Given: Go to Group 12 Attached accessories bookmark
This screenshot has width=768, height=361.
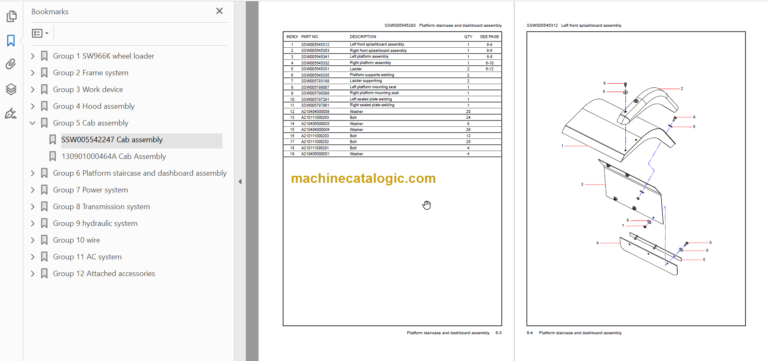Looking at the screenshot, I should tap(104, 274).
